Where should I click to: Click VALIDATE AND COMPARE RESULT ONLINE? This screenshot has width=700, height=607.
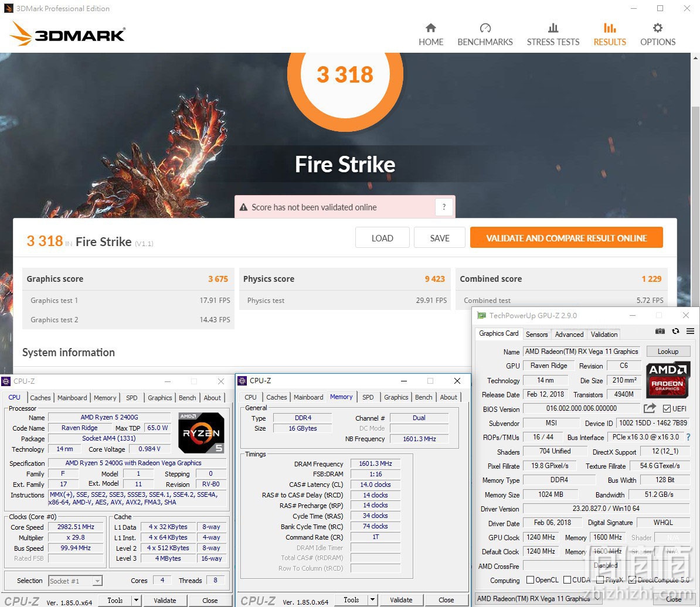pyautogui.click(x=566, y=238)
